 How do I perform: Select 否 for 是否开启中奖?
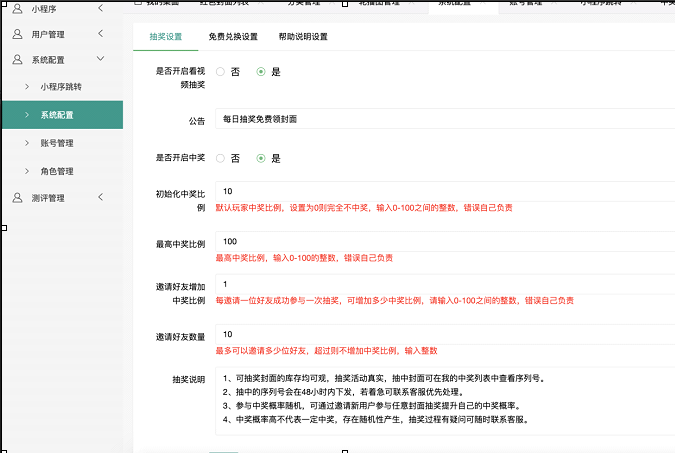pos(221,158)
